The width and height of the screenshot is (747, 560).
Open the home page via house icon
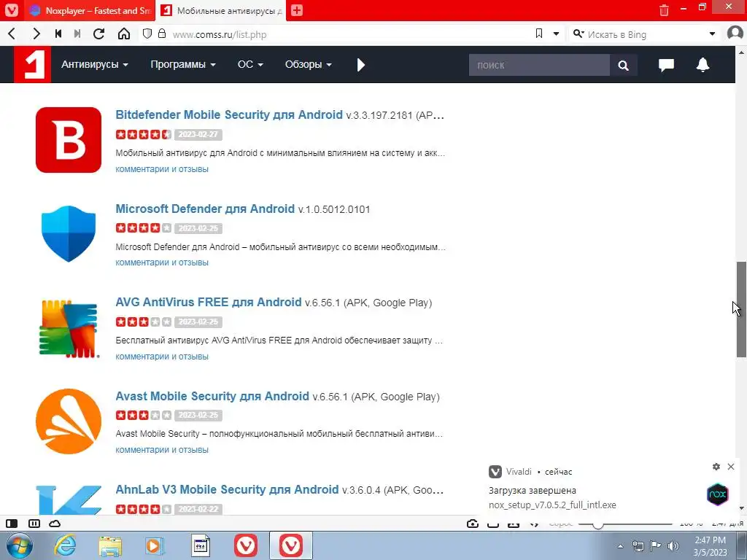pyautogui.click(x=124, y=34)
